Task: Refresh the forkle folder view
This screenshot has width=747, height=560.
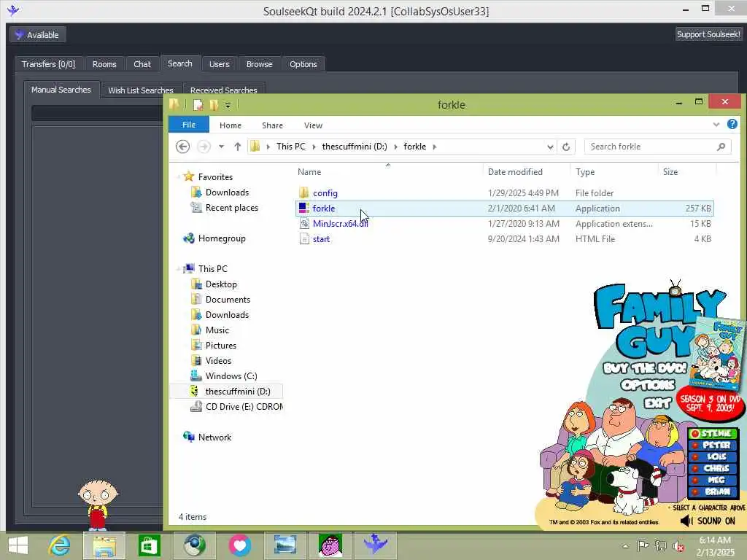Action: click(566, 147)
